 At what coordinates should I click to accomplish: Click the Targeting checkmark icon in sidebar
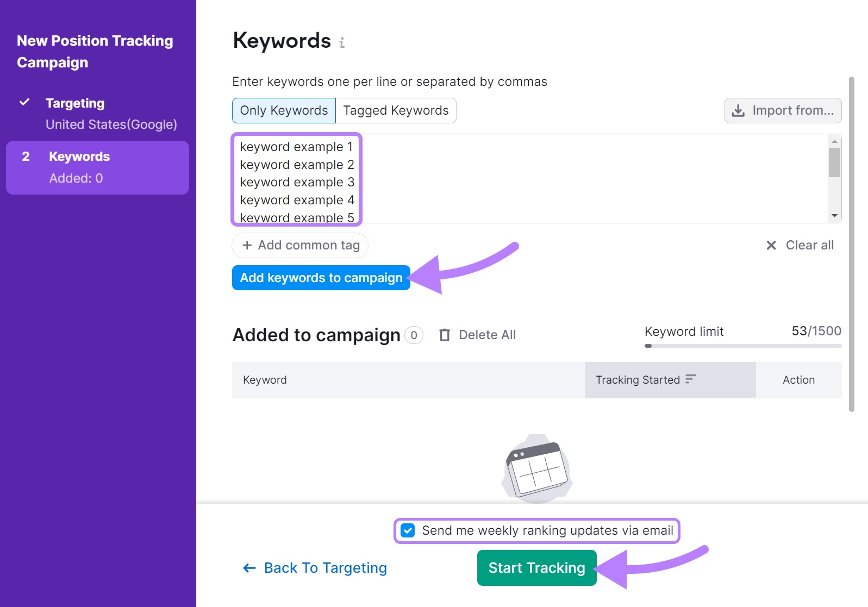24,102
